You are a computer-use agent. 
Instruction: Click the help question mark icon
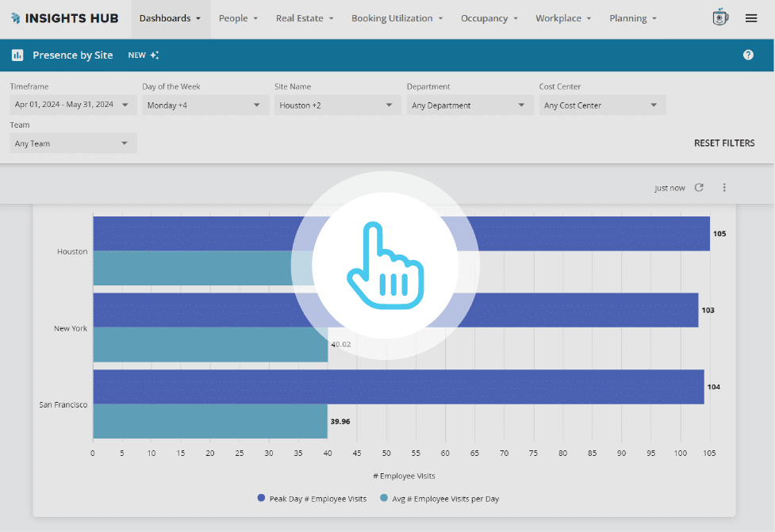tap(748, 55)
